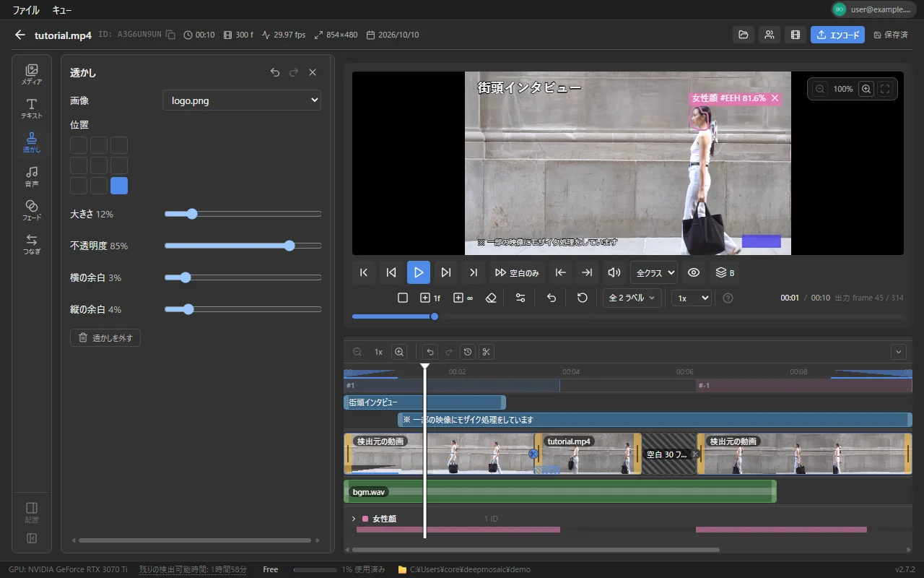Open the 1x playback speed dropdown

[692, 298]
